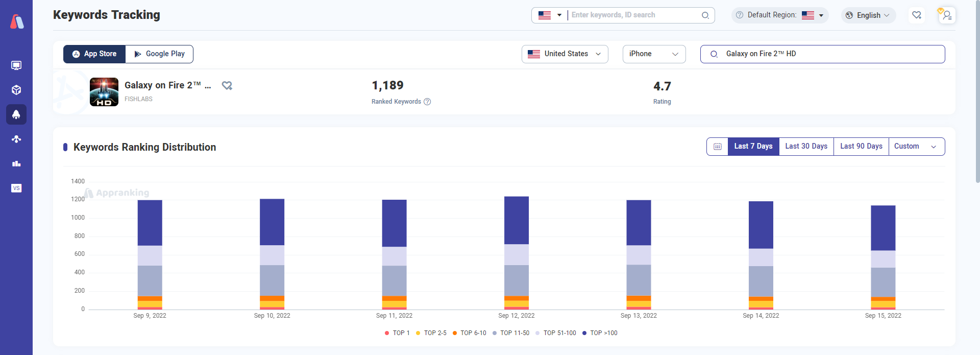Viewport: 980px width, 355px height.
Task: Click the 4.7 rating value
Action: (x=662, y=86)
